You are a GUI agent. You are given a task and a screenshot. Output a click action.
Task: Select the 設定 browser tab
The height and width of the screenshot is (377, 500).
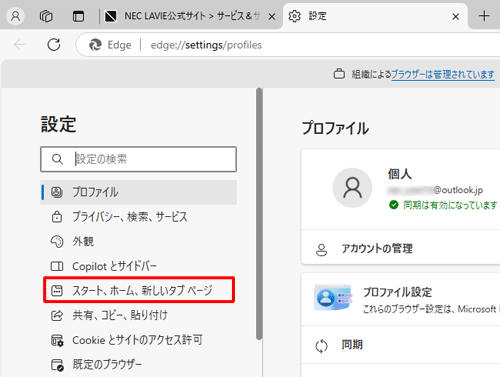[x=375, y=16]
